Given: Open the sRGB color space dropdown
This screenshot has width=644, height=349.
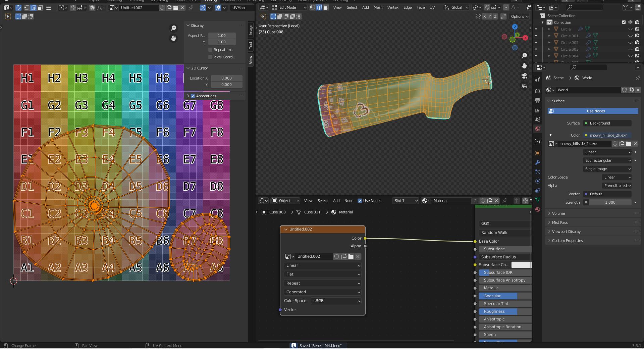Looking at the screenshot, I should pyautogui.click(x=336, y=301).
